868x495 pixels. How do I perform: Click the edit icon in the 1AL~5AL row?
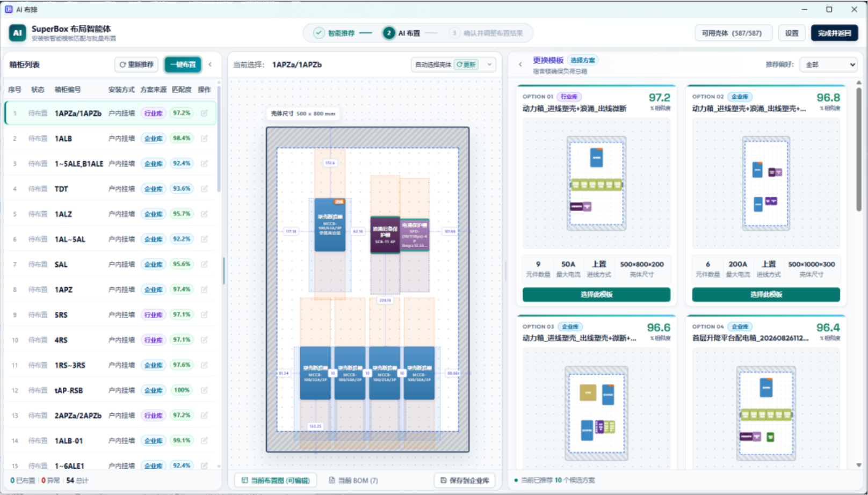(205, 239)
